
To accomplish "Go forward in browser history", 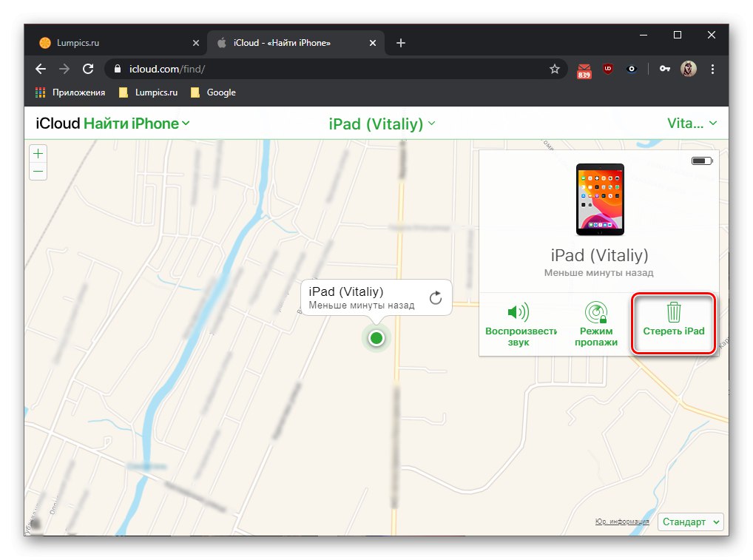I will [x=64, y=69].
